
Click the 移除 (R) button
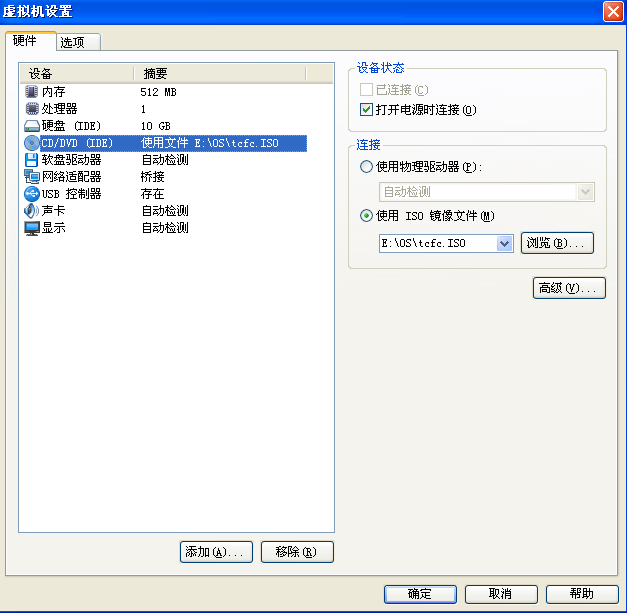tap(297, 552)
